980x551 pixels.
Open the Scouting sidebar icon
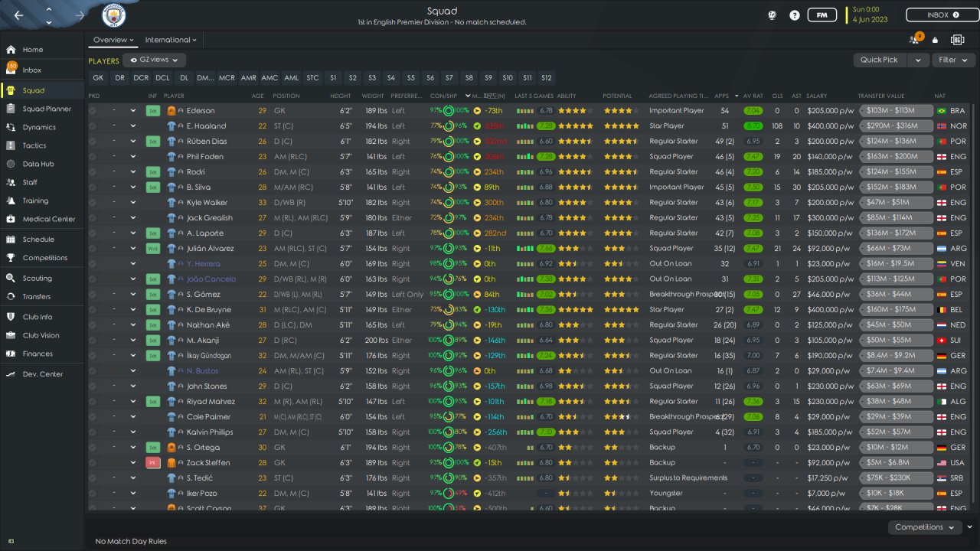[x=11, y=279]
